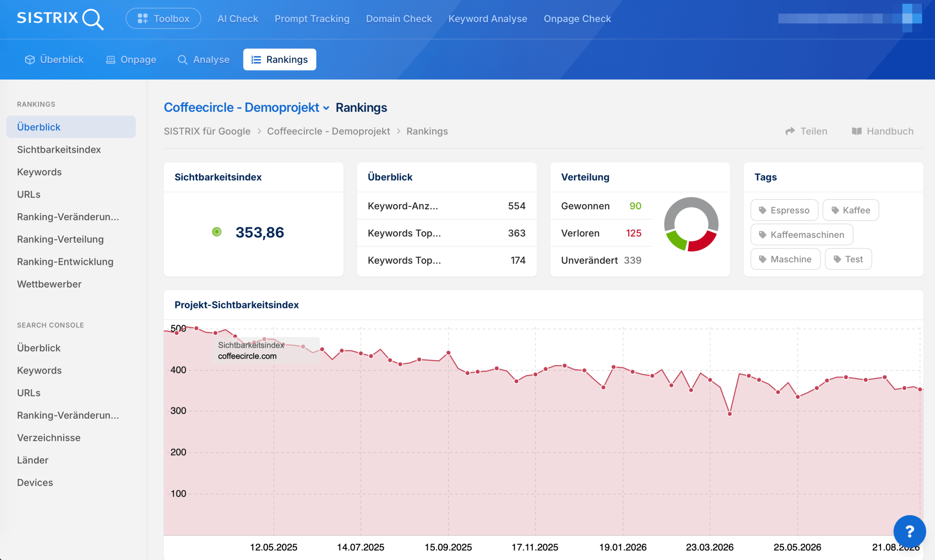Click the coffeecircle.com chart legend label
The width and height of the screenshot is (935, 560).
tap(247, 356)
